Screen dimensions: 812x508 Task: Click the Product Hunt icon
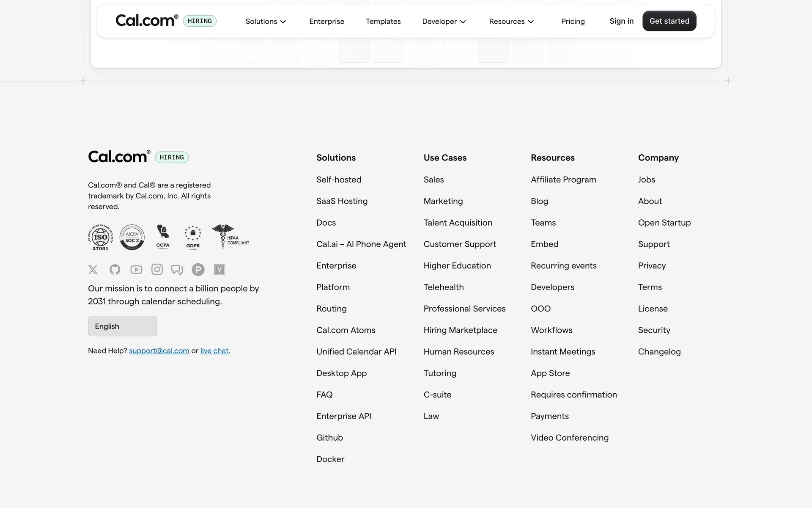click(198, 270)
